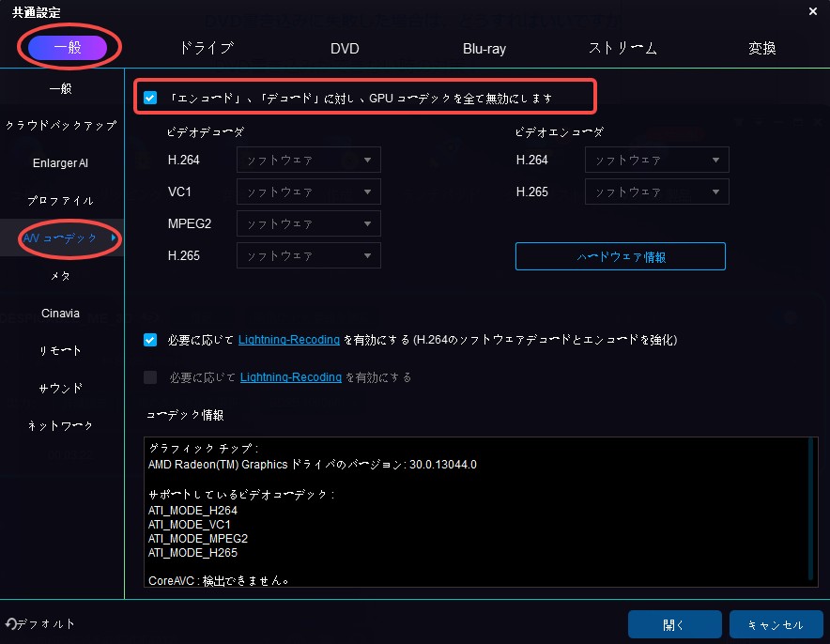Toggle the GPU コーデック無効 checkbox
This screenshot has width=830, height=644.
(x=150, y=98)
